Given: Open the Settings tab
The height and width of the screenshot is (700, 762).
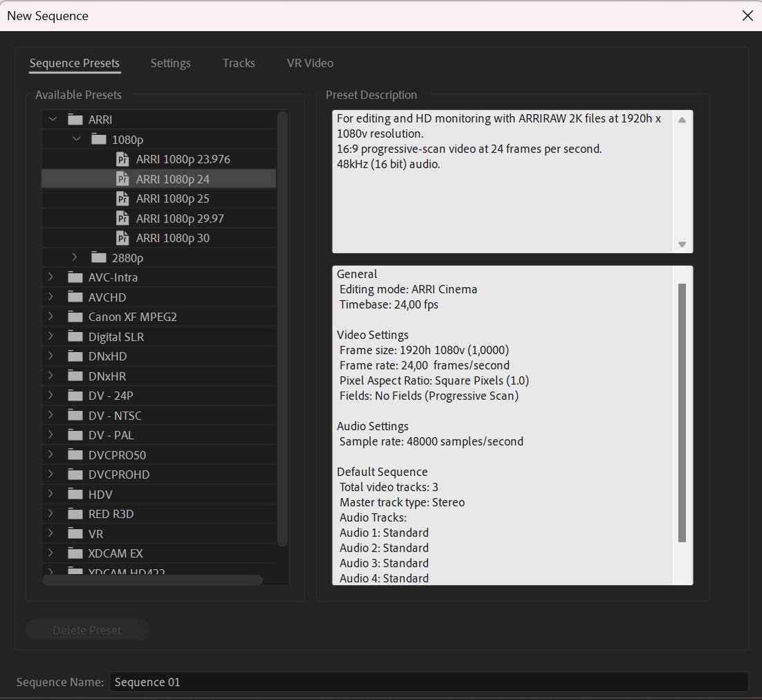Looking at the screenshot, I should point(171,63).
